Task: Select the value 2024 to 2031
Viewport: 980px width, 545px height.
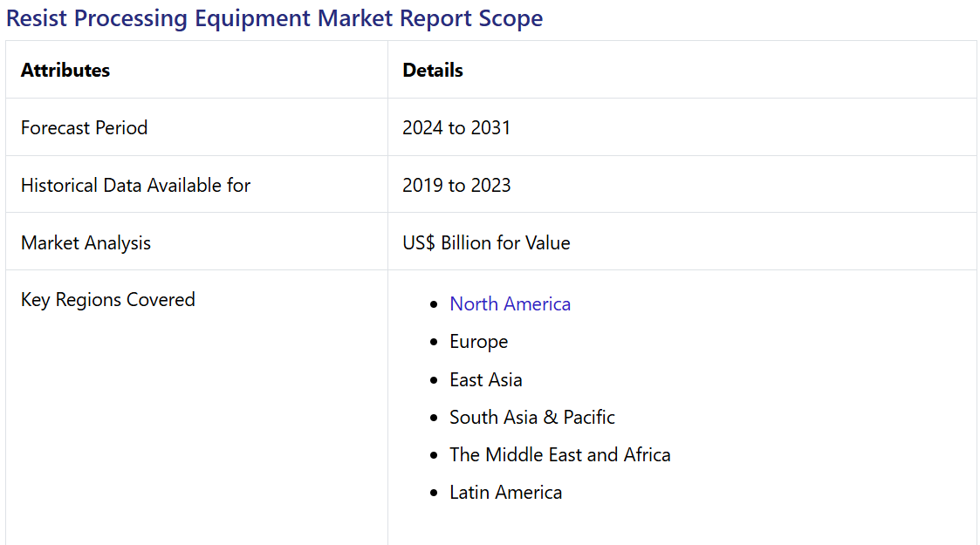Action: point(456,127)
